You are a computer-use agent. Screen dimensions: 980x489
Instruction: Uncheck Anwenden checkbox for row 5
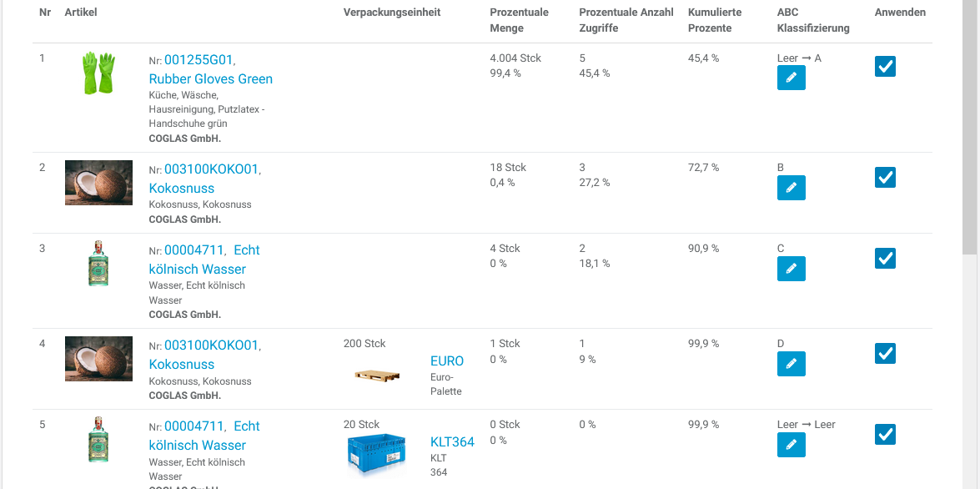(x=885, y=434)
